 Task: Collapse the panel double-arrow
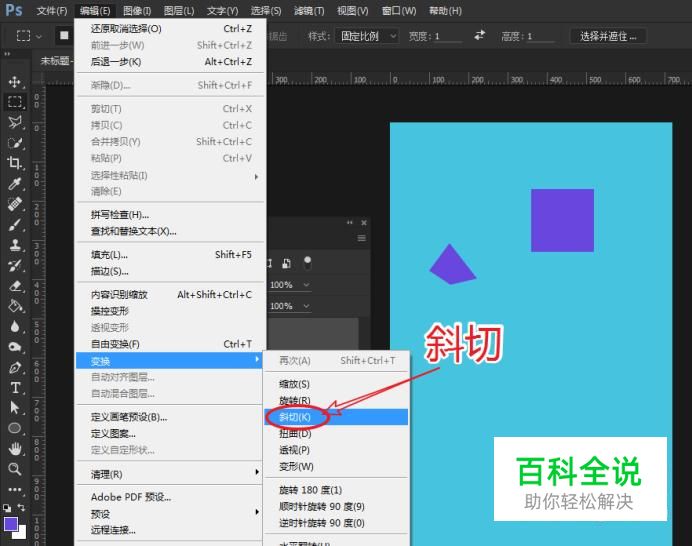[x=350, y=222]
